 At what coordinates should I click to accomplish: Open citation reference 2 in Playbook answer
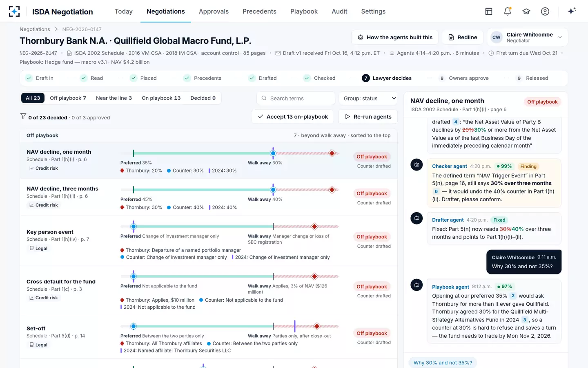(513, 296)
